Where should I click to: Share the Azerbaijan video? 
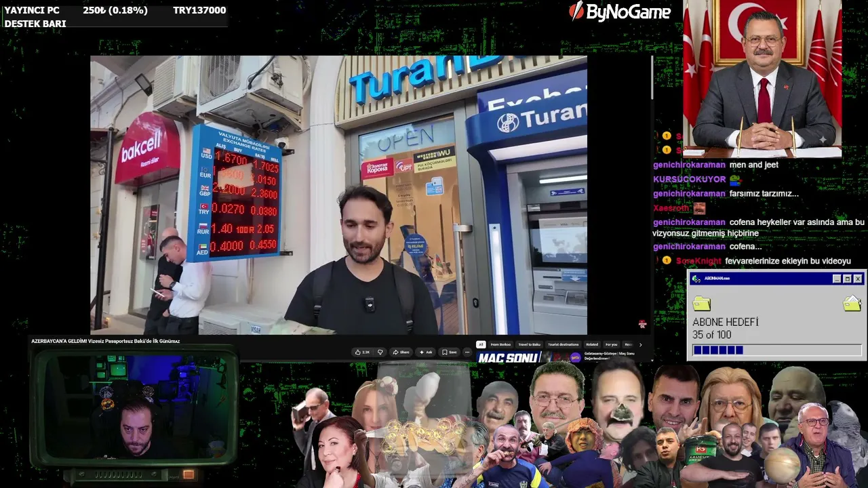coord(401,352)
